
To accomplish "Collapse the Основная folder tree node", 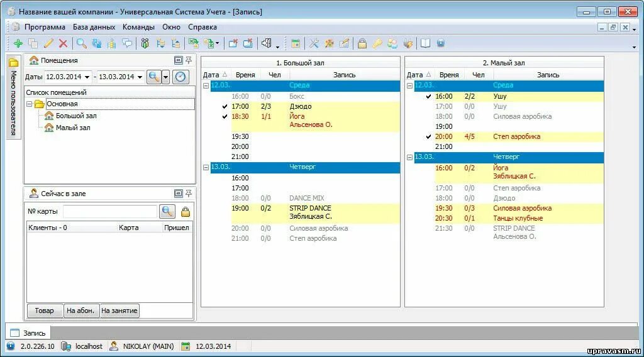I will pos(29,104).
